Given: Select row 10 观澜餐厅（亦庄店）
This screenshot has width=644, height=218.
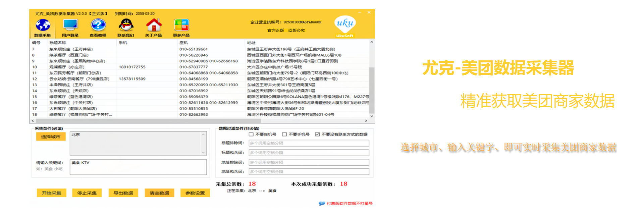Looking at the screenshot, I should tap(200, 67).
